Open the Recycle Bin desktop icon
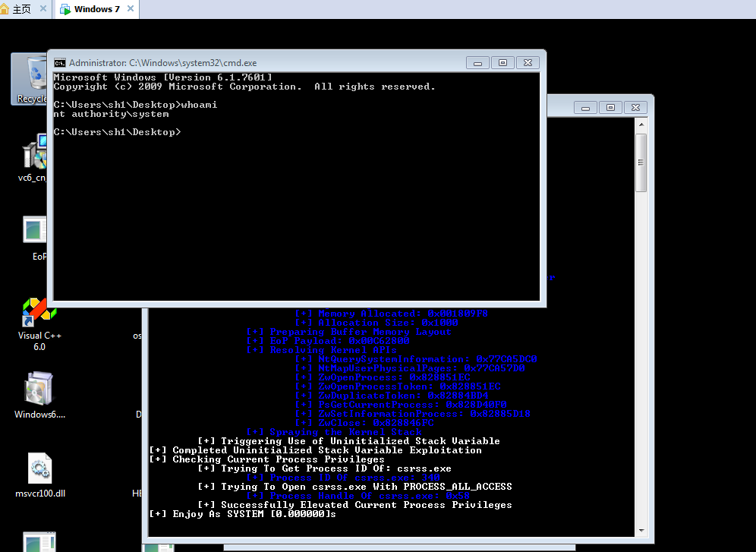Image resolution: width=756 pixels, height=552 pixels. [29, 78]
